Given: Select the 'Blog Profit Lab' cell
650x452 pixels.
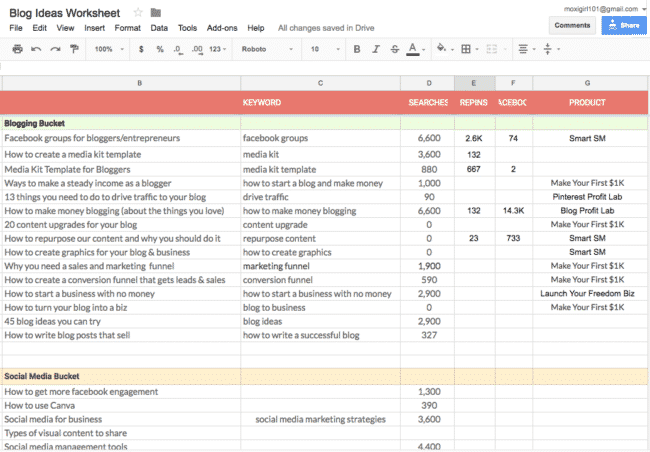Looking at the screenshot, I should click(x=590, y=211).
